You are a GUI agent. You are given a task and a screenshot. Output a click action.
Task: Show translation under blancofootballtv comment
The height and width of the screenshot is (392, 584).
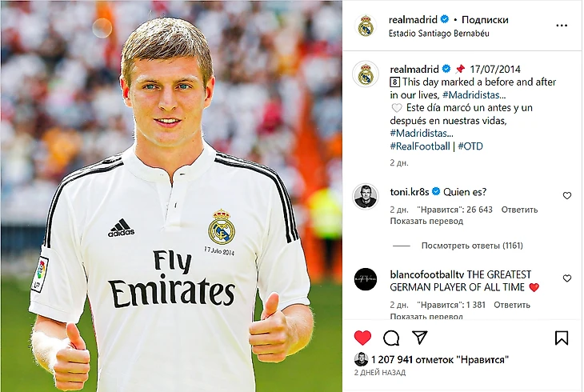(426, 316)
